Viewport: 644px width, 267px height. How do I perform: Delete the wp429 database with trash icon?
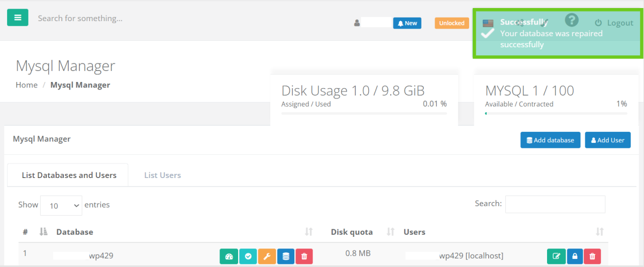point(304,256)
